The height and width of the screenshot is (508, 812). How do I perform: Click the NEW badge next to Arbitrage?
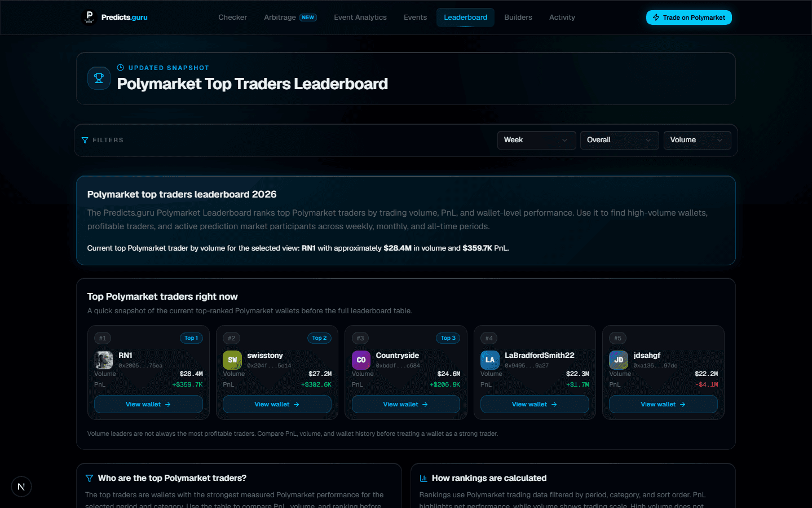pos(308,17)
